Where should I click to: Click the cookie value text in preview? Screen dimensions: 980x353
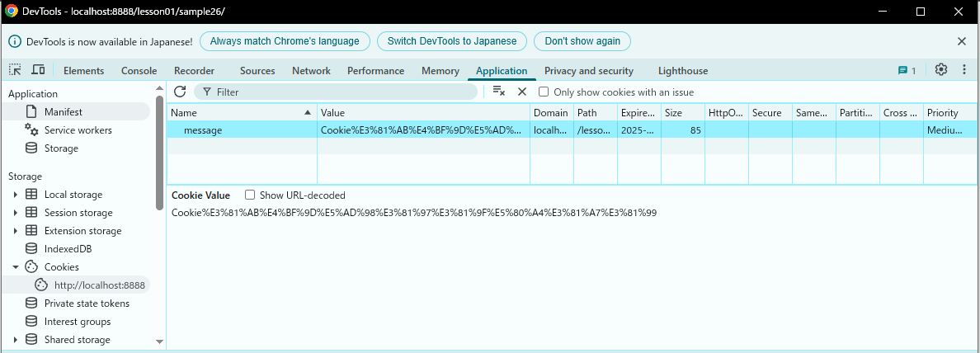(x=414, y=213)
